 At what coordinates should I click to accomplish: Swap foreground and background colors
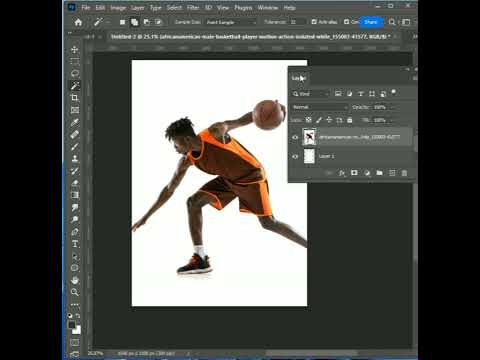(78, 315)
